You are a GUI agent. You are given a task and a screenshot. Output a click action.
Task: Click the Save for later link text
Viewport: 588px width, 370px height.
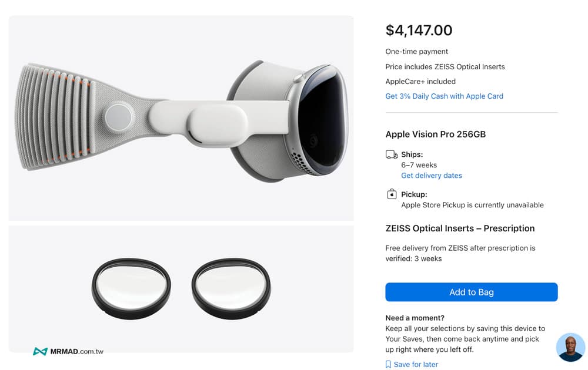pos(416,365)
